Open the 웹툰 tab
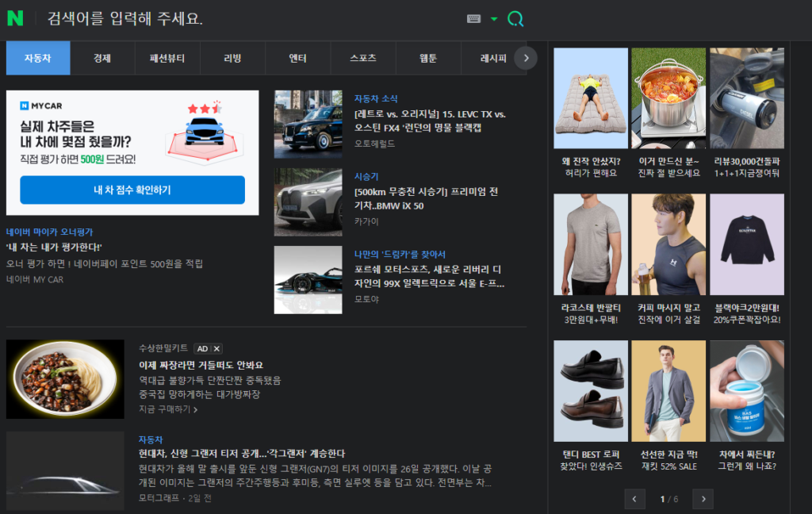This screenshot has width=812, height=514. (x=428, y=58)
